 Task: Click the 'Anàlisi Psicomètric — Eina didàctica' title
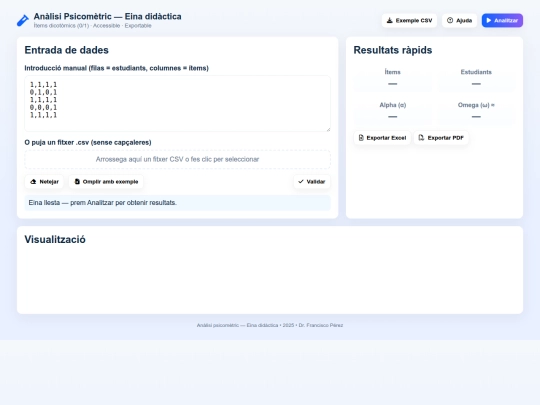click(107, 17)
